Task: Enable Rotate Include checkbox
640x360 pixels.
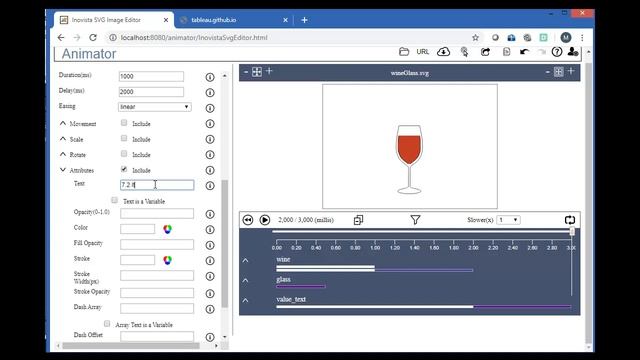Action: pos(124,153)
